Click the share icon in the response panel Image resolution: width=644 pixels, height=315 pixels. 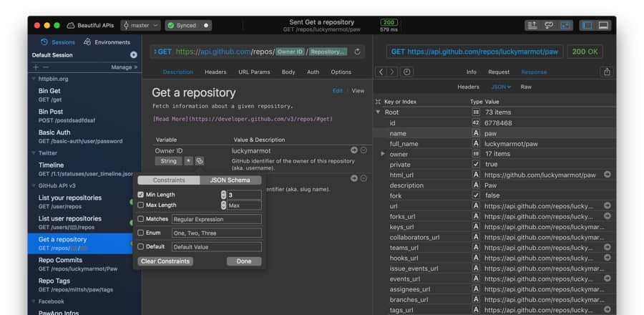click(x=607, y=72)
